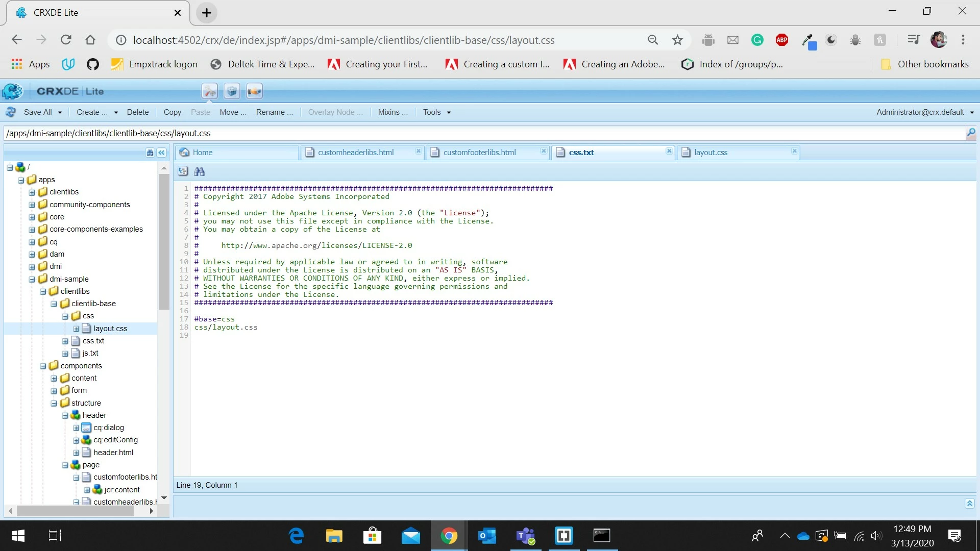The image size is (980, 551).
Task: Switch to the layout.css editor tab
Action: click(x=710, y=153)
